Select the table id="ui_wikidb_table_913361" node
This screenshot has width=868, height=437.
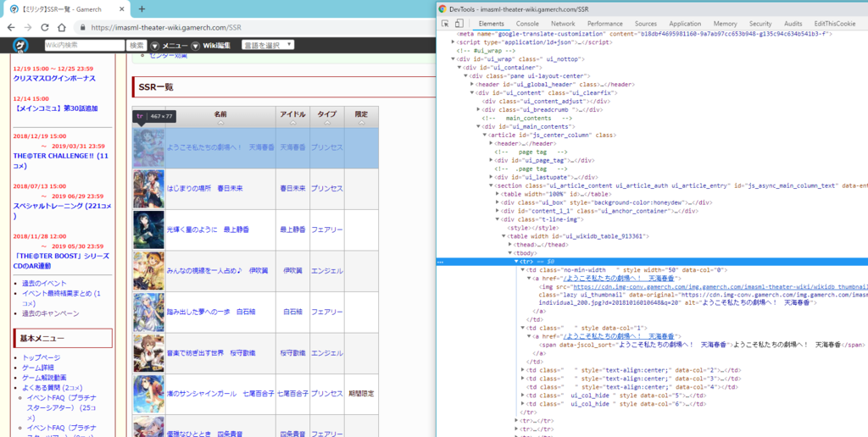pyautogui.click(x=578, y=236)
